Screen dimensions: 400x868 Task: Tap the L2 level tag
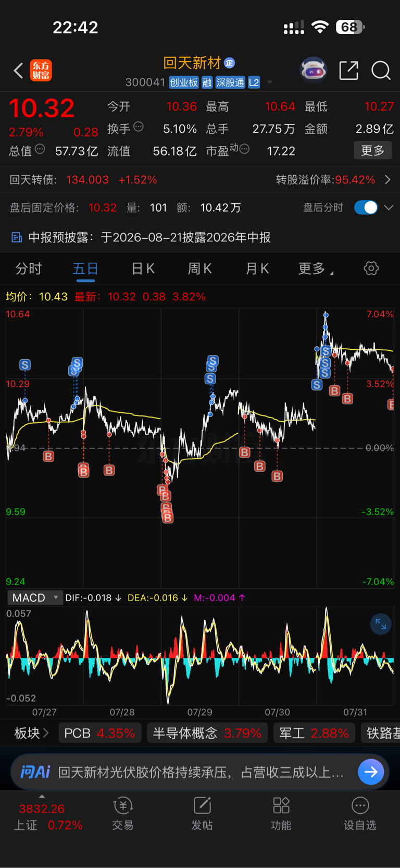pyautogui.click(x=254, y=82)
